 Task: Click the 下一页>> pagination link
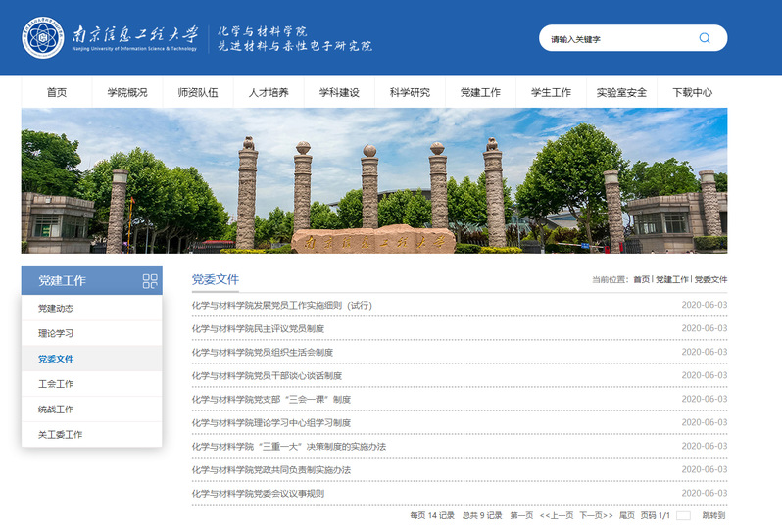(596, 515)
